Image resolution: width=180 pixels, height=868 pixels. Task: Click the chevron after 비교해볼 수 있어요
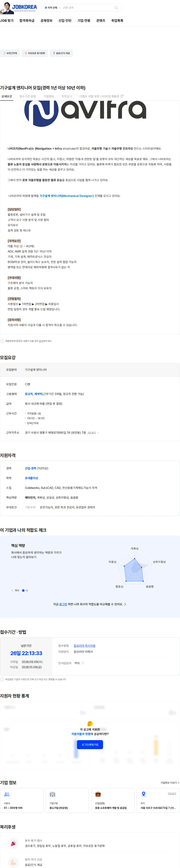pos(125,604)
